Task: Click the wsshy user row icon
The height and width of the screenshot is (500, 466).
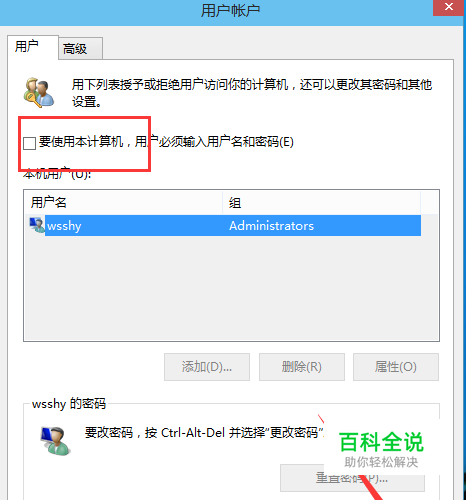Action: click(x=37, y=225)
